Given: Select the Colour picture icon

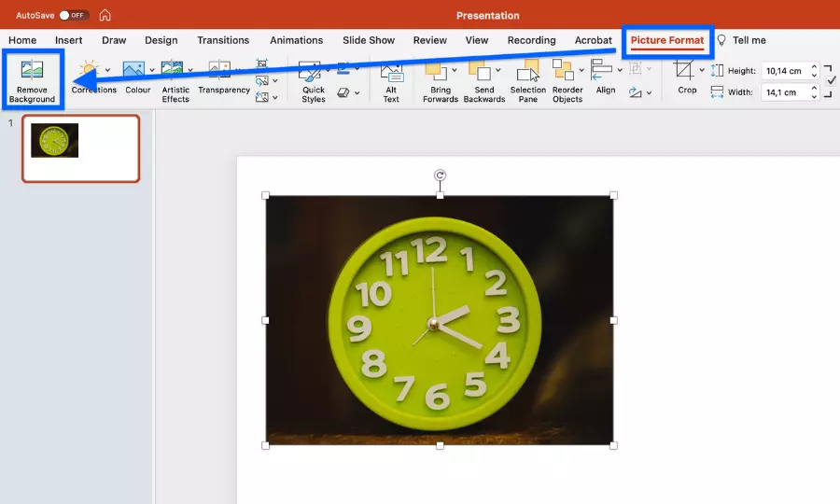Looking at the screenshot, I should 133,70.
